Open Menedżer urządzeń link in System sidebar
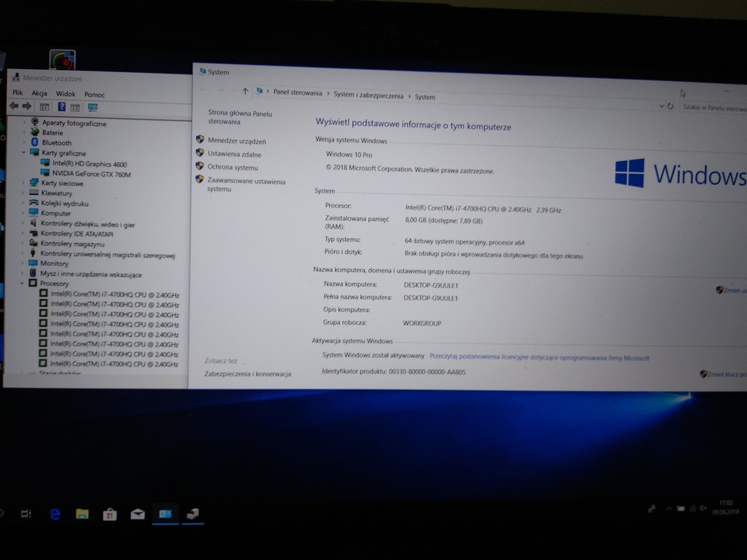 tap(237, 141)
